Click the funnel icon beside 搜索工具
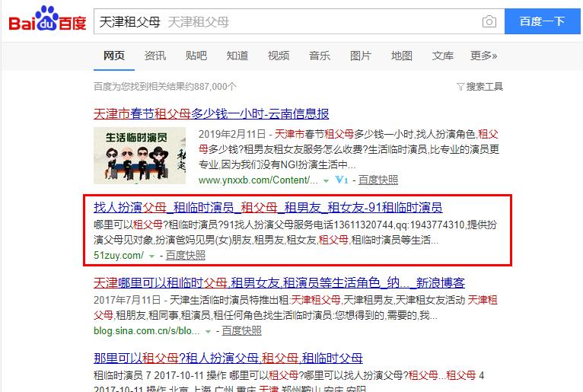583x392 pixels. (x=460, y=87)
